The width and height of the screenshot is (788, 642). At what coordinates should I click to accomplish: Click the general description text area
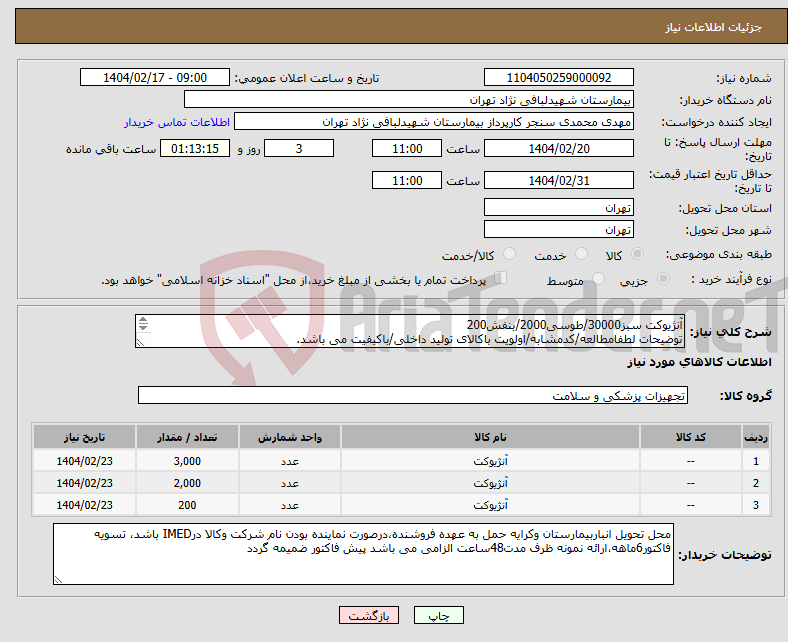tap(410, 331)
